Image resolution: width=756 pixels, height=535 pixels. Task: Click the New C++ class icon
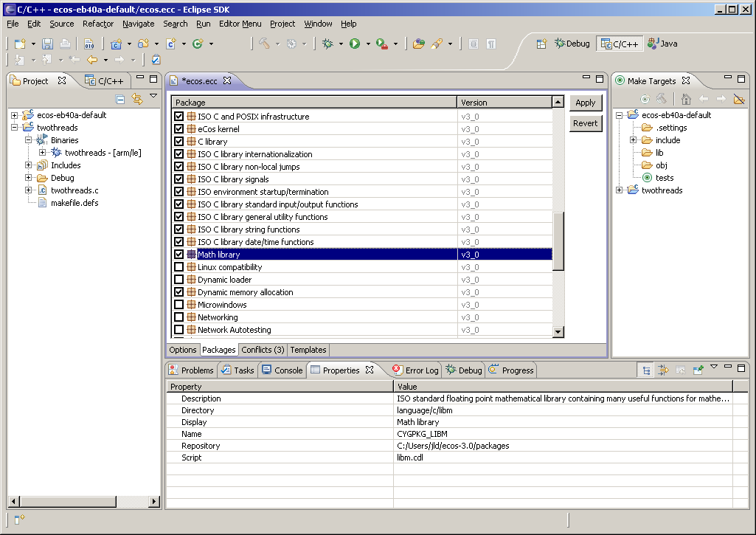tap(198, 44)
